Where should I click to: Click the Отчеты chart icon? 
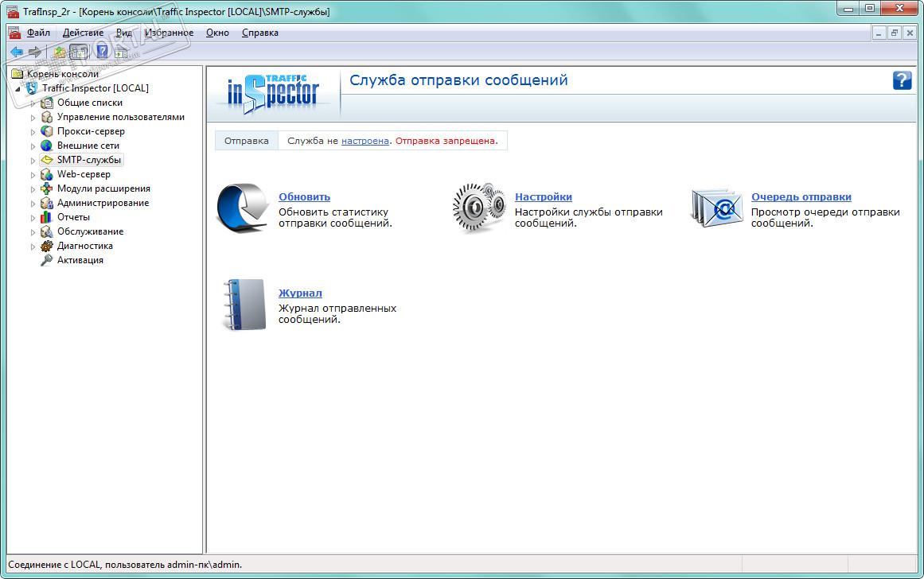coord(46,217)
